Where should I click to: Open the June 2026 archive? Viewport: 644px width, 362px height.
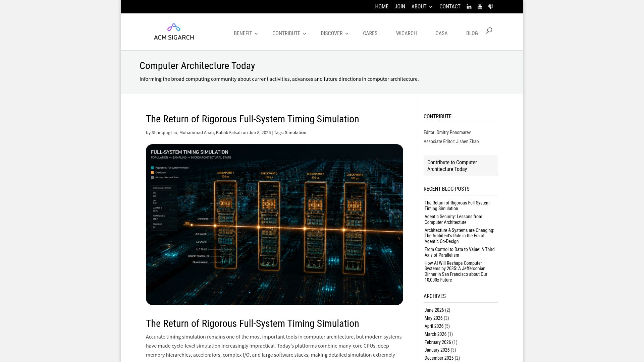pos(434,310)
